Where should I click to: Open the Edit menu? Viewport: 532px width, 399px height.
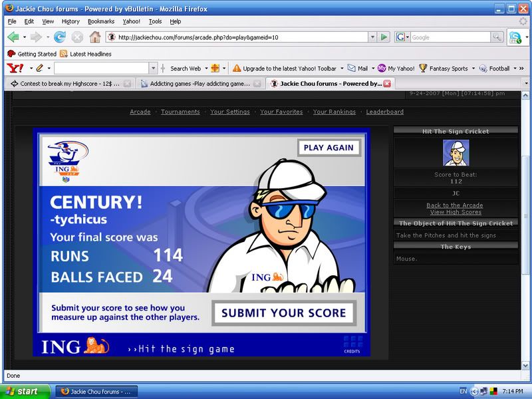(29, 21)
